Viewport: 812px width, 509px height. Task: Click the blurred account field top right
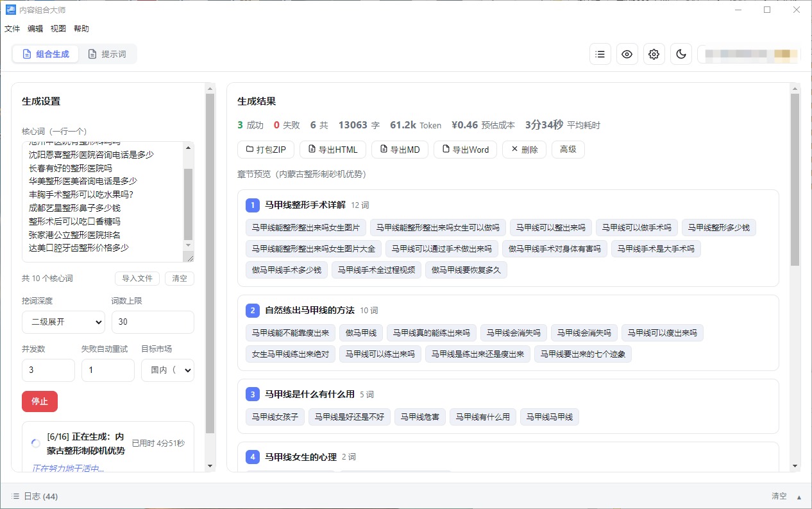click(749, 54)
